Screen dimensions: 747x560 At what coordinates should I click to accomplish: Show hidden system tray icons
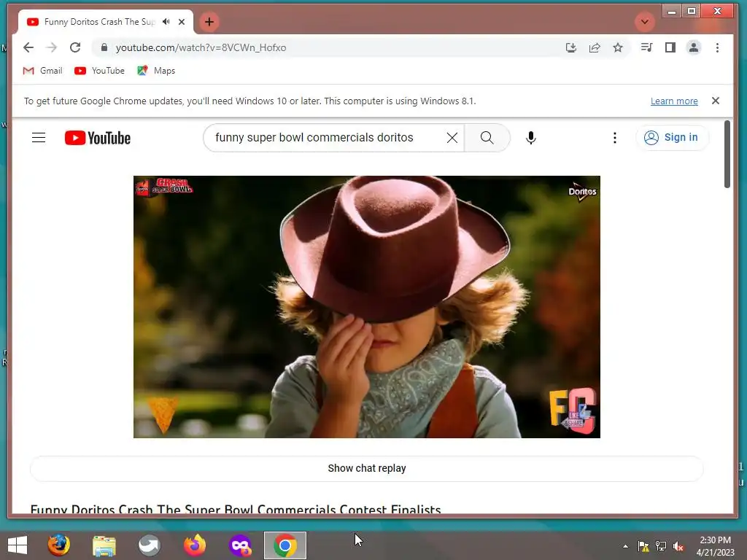point(625,546)
